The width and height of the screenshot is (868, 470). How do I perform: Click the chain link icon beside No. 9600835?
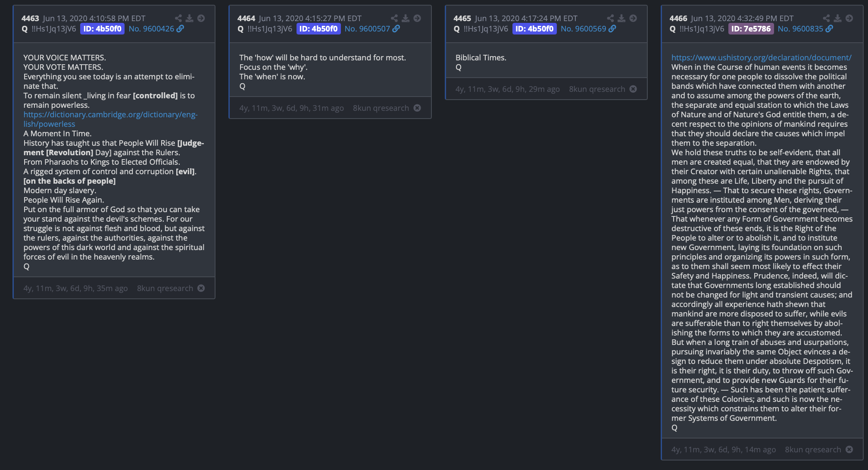click(829, 28)
